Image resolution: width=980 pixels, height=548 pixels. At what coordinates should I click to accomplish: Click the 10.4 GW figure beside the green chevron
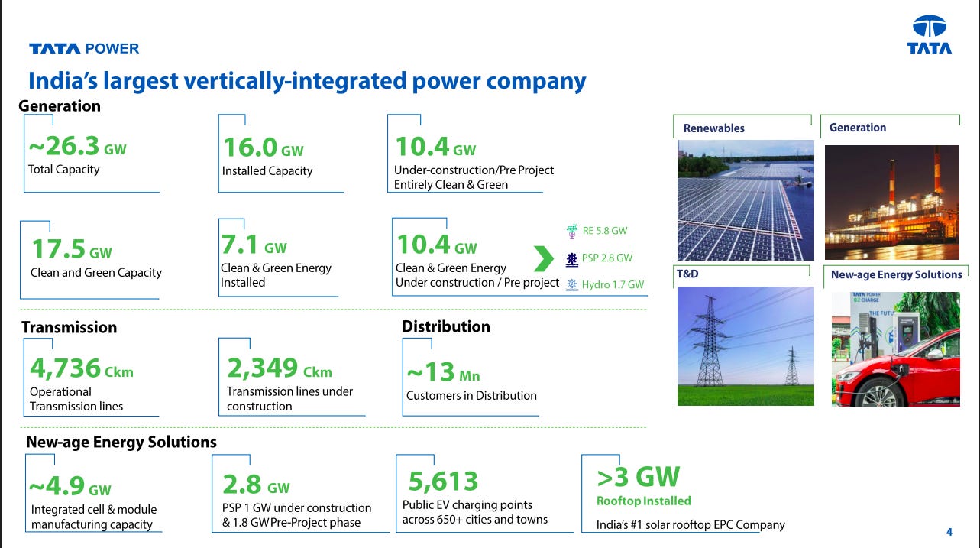pos(436,245)
